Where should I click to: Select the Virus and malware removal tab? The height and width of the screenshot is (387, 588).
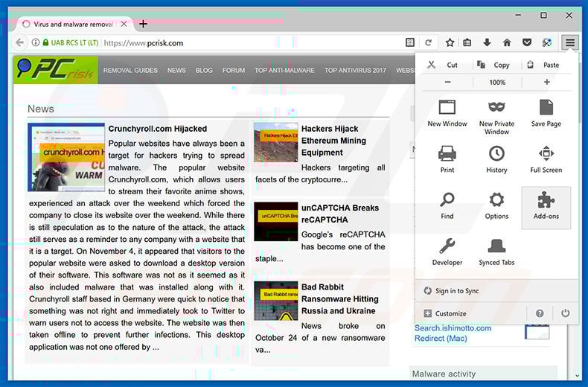[74, 24]
